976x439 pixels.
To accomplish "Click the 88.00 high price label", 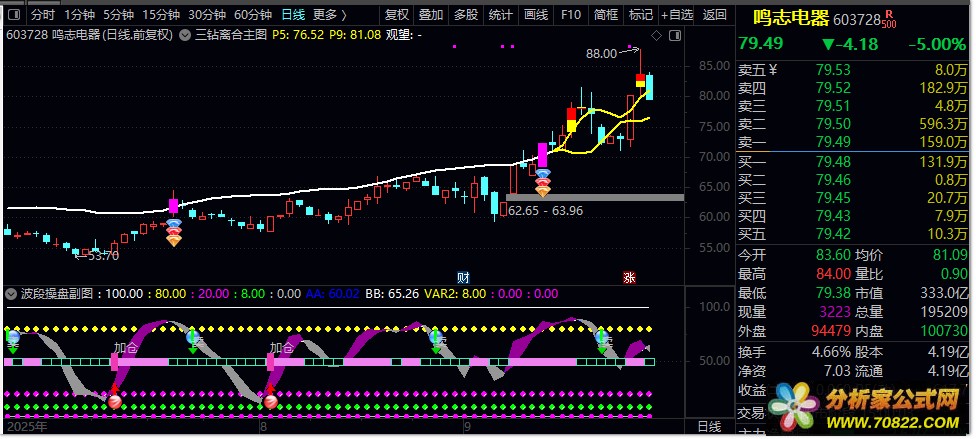I will (x=601, y=54).
